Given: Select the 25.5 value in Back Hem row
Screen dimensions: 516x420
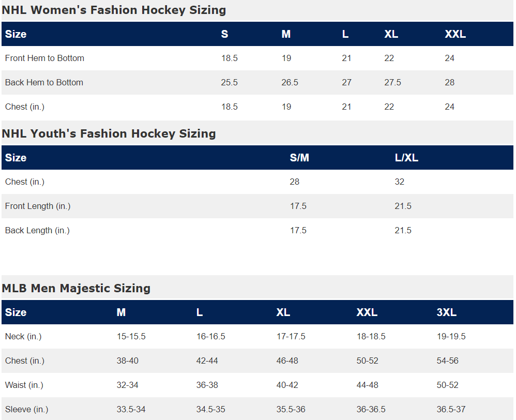Looking at the screenshot, I should coord(229,82).
